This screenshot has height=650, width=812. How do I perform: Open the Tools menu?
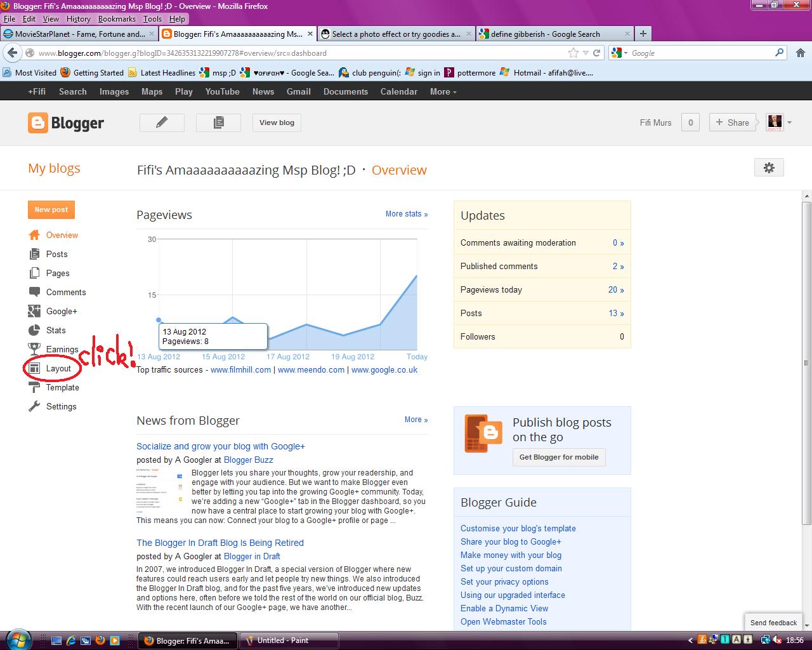point(152,19)
